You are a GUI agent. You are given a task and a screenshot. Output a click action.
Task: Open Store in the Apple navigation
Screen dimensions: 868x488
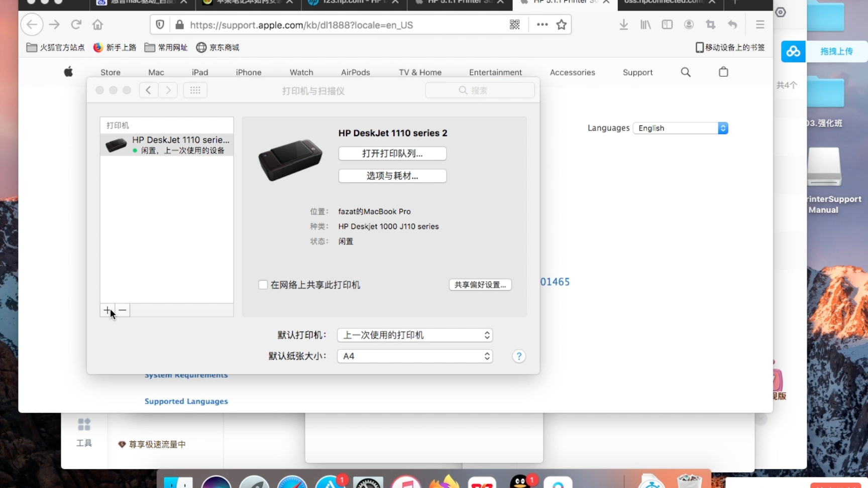[x=111, y=72]
